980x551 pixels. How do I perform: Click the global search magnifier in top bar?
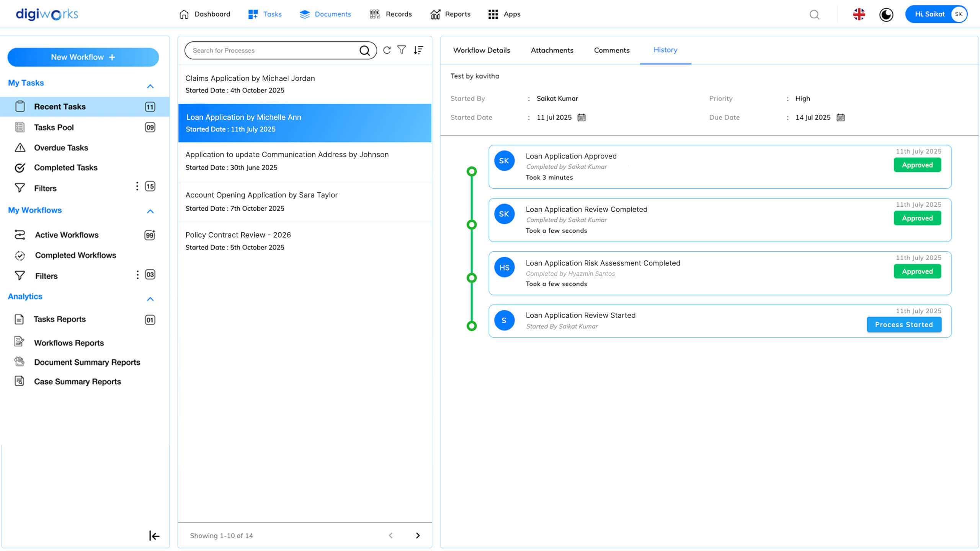pyautogui.click(x=814, y=15)
